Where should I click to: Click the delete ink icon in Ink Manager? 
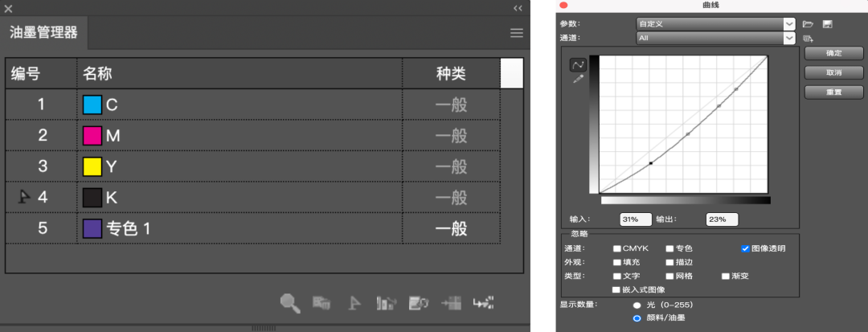coord(321,303)
